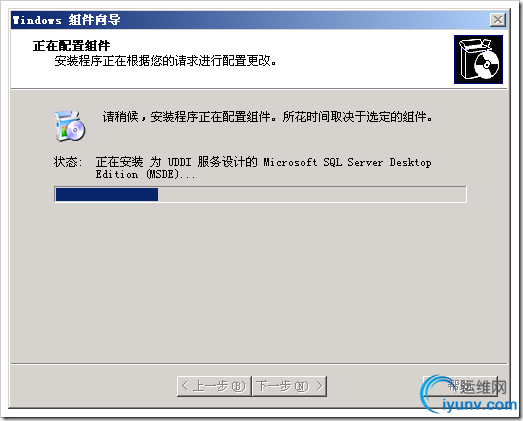Click the Edition (MSDE)... status line
This screenshot has width=523, height=421.
point(145,174)
